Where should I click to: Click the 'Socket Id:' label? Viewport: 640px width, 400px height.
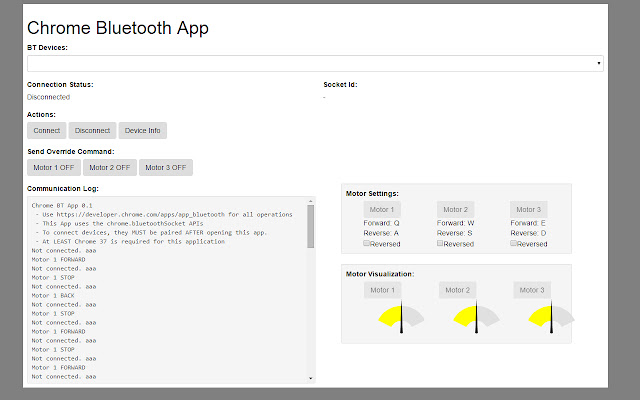[x=340, y=84]
